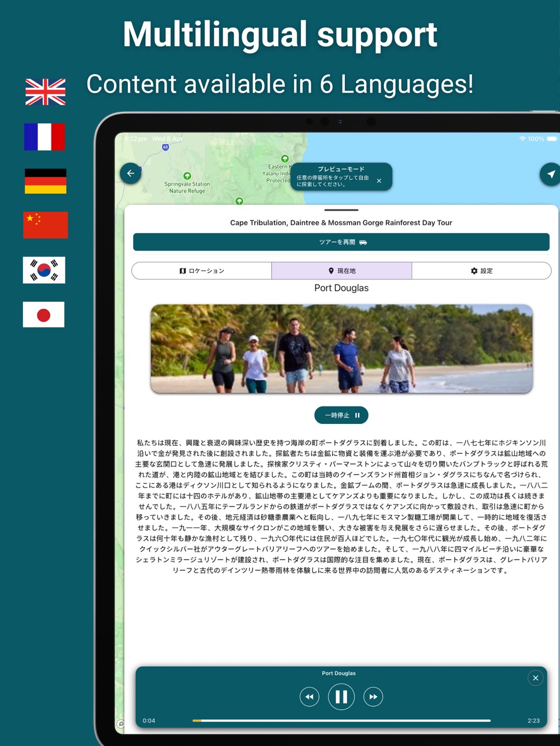Select the 現在地 tab
The height and width of the screenshot is (746, 560).
point(342,271)
